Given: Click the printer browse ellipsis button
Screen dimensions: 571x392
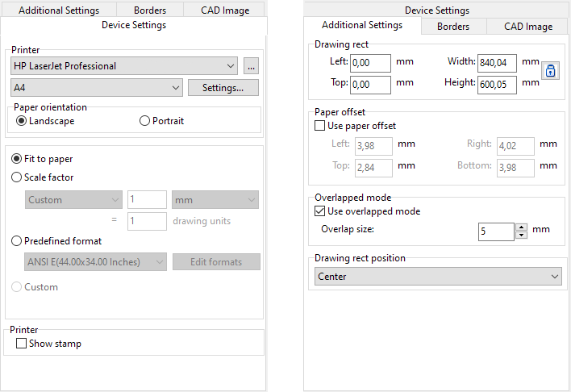Looking at the screenshot, I should pos(251,66).
